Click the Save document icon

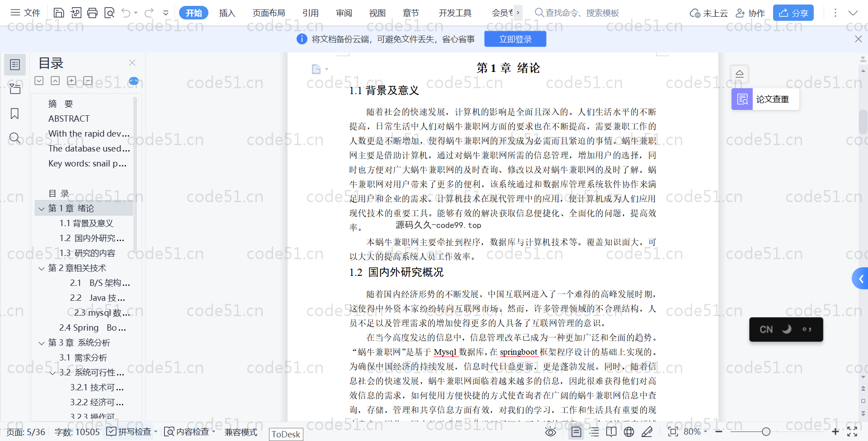pos(59,13)
